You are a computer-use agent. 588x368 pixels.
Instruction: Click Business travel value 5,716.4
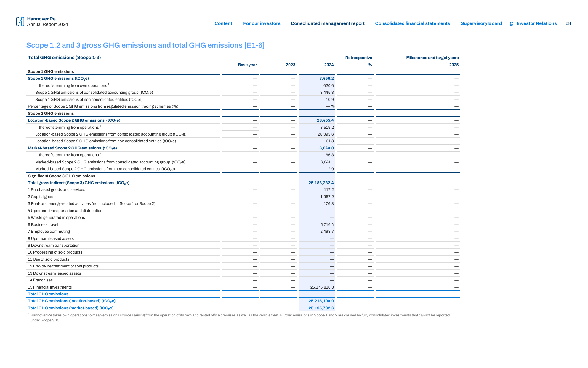click(x=327, y=225)
